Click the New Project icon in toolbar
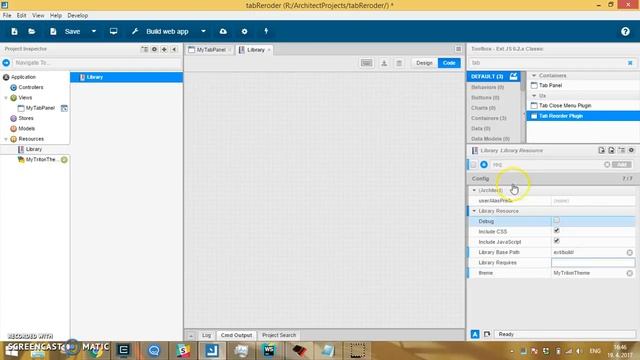 (14, 31)
